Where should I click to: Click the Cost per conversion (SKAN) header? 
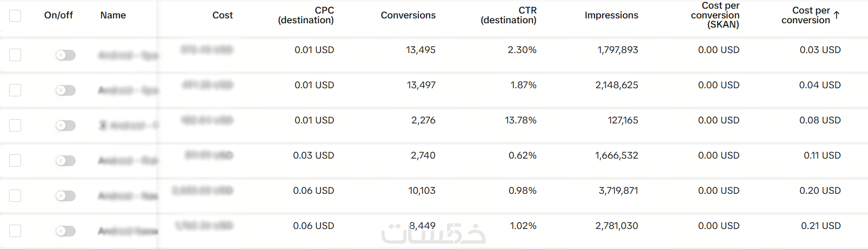[715, 15]
